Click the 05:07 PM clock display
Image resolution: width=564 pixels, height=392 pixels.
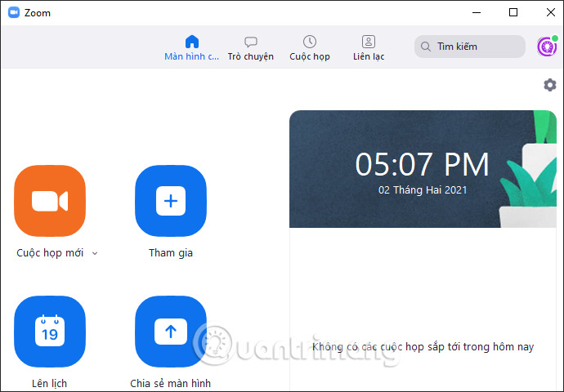click(x=423, y=164)
